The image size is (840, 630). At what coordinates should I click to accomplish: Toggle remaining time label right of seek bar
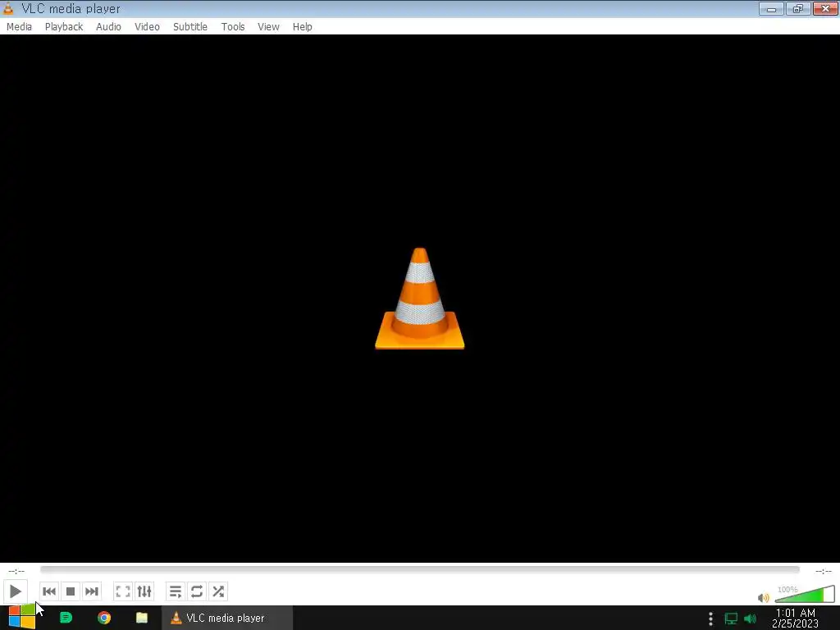(824, 571)
